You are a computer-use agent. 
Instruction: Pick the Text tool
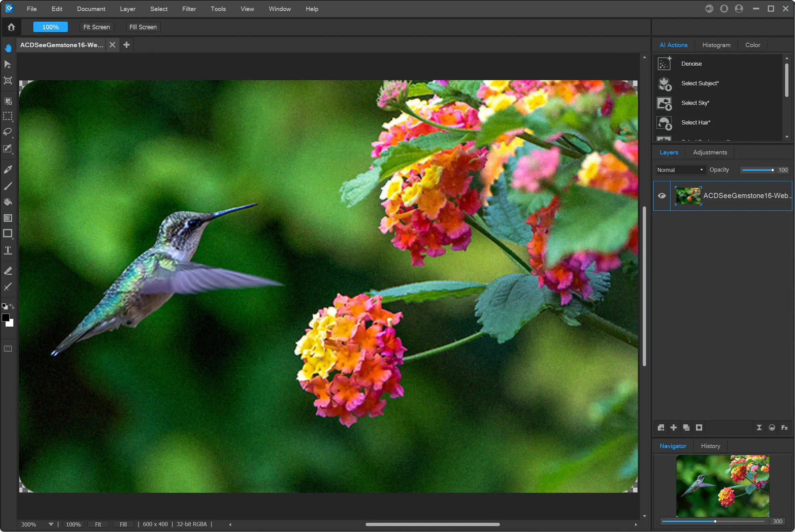8,250
